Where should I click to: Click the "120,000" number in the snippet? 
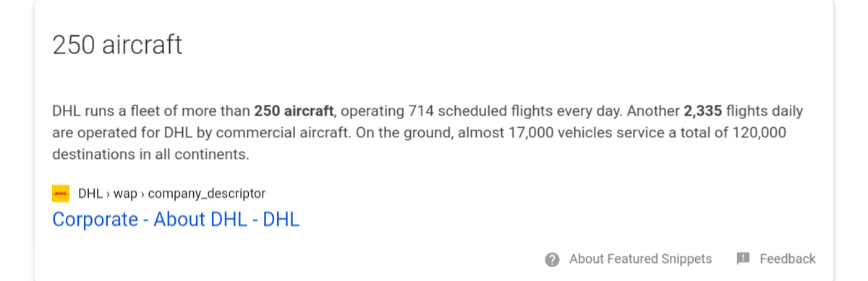[759, 134]
